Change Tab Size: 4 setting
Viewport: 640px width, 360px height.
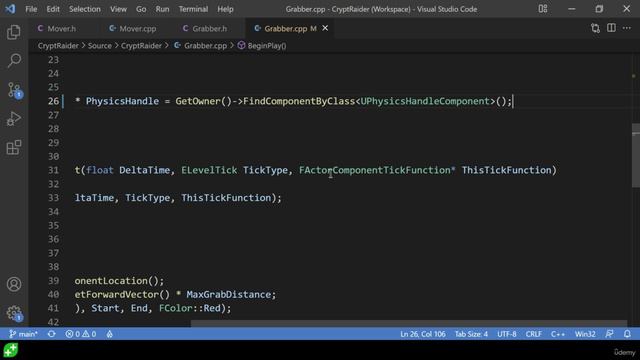click(x=471, y=334)
